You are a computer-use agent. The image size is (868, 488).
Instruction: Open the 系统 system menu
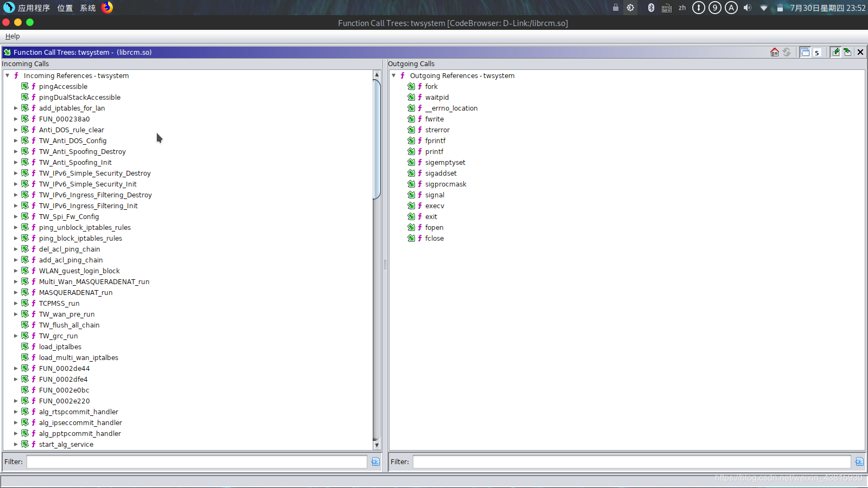[x=88, y=8]
